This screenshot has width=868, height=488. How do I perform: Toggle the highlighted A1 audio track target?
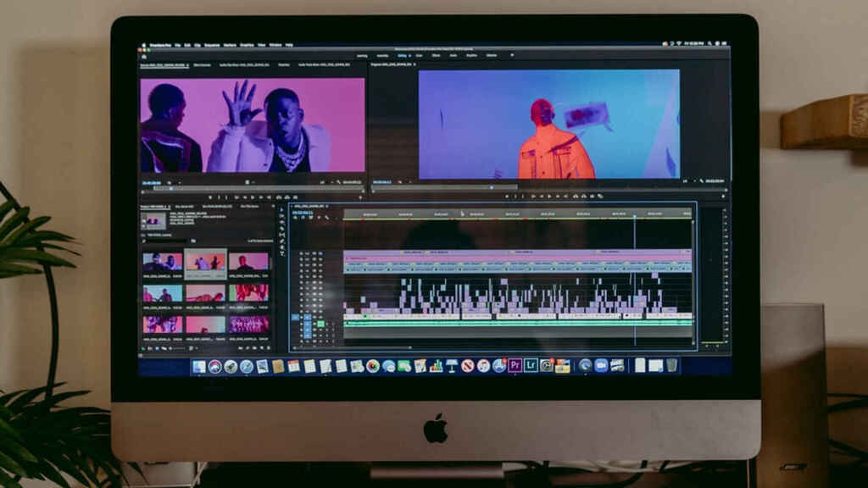coord(297,318)
